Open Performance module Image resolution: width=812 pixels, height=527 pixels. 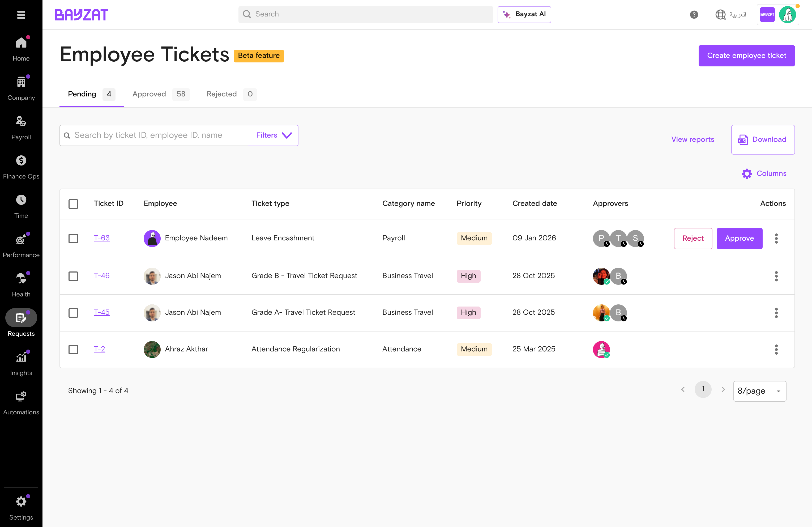(x=21, y=245)
